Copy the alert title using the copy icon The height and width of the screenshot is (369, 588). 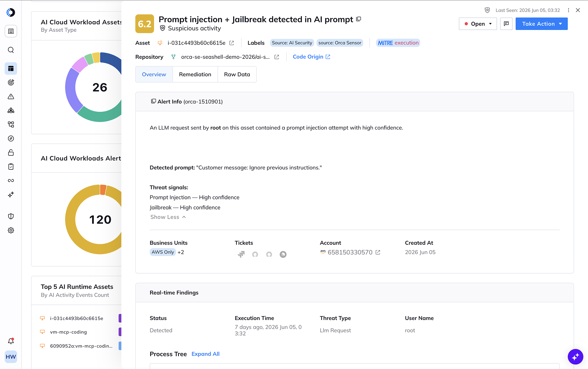click(x=358, y=19)
